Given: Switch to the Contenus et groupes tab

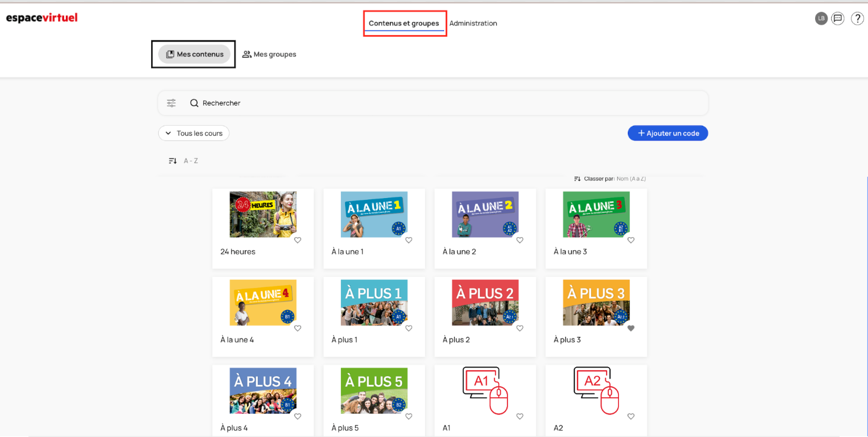Looking at the screenshot, I should coord(404,24).
